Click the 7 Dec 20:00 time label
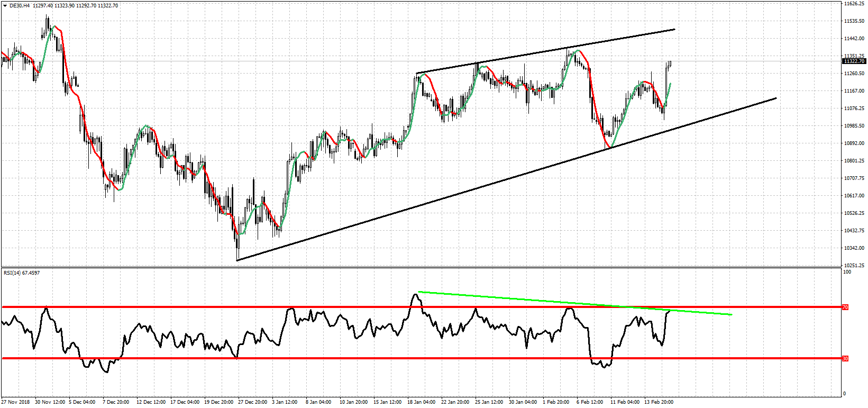 coord(116,402)
